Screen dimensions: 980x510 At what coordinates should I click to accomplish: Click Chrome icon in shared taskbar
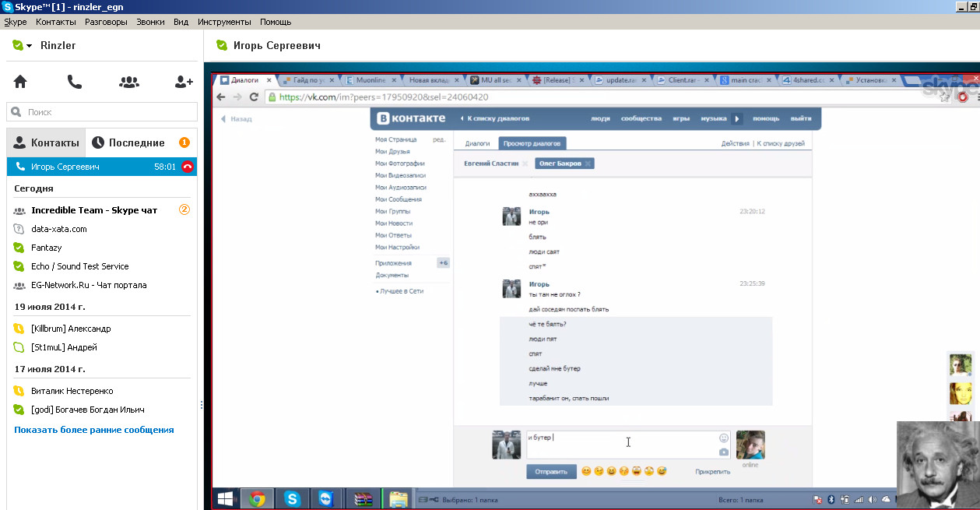tap(256, 499)
